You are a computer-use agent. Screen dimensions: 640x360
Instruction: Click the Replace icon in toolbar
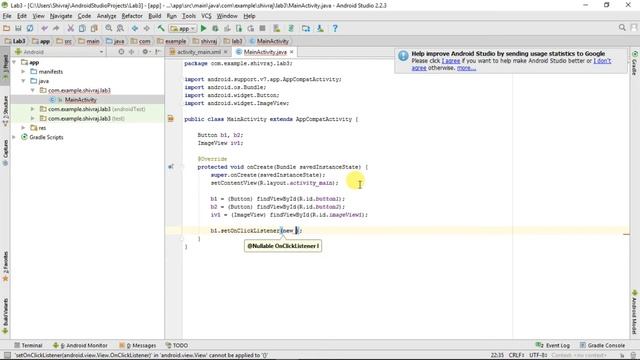click(x=120, y=28)
